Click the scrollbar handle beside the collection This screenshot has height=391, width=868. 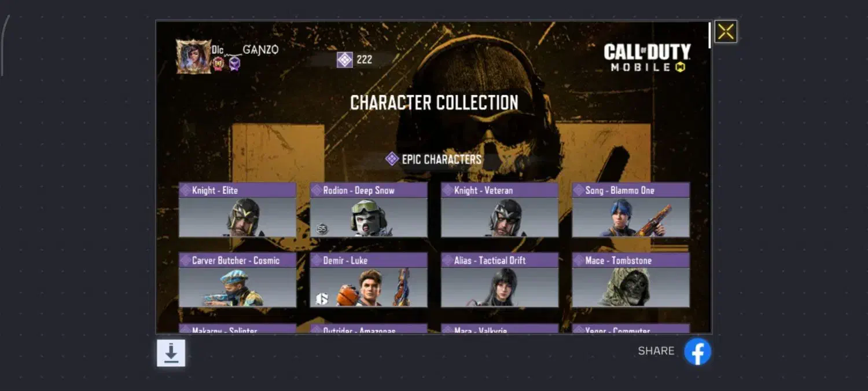[710, 35]
